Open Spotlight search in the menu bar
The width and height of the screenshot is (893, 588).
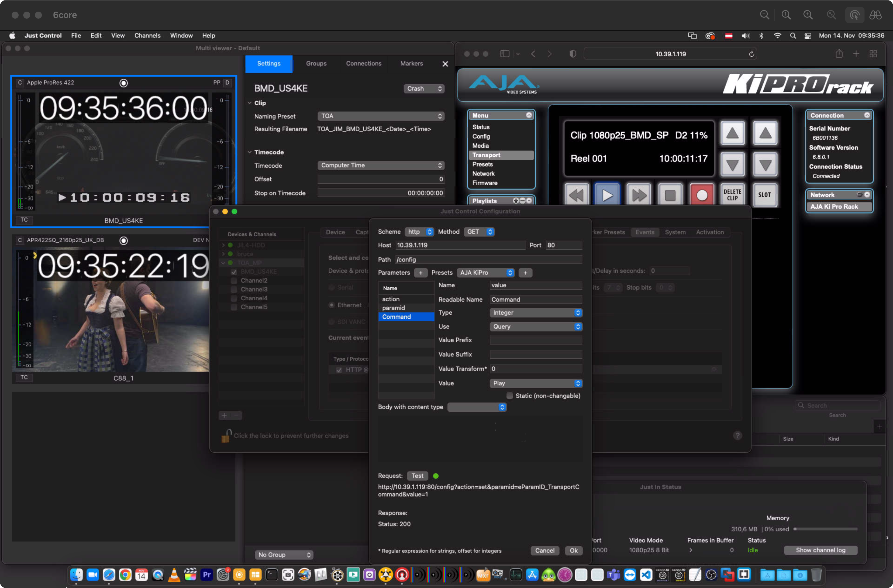(x=792, y=36)
